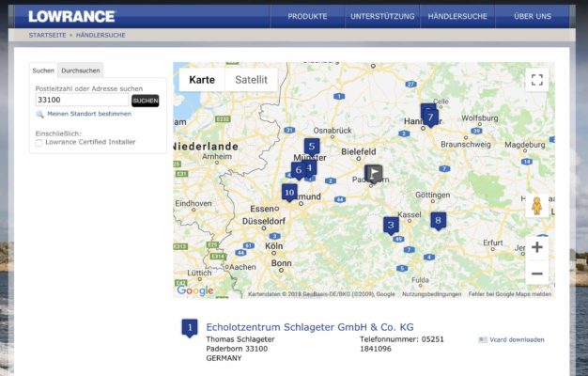
Task: Click the flag marker at Paderborn
Action: click(x=374, y=174)
